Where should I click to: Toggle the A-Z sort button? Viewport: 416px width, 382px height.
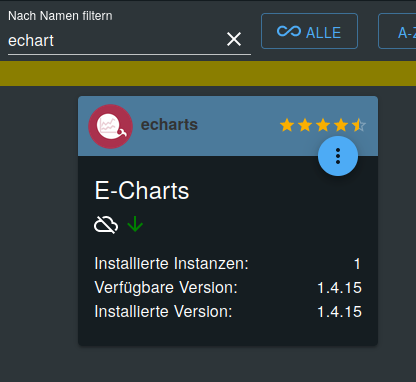[x=397, y=31]
